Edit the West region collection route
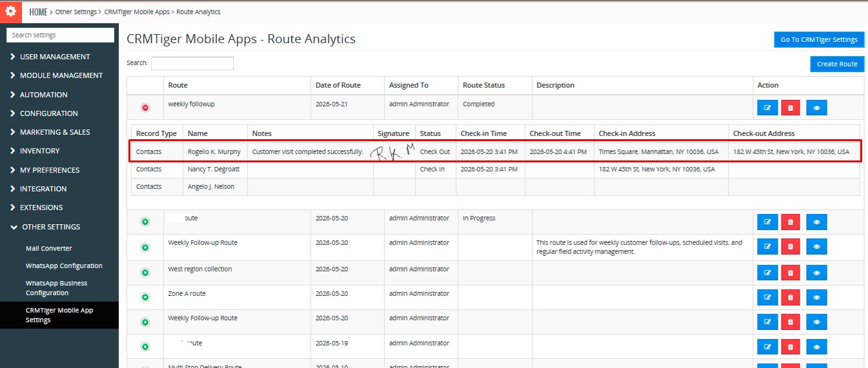The height and width of the screenshot is (368, 868). pyautogui.click(x=767, y=273)
